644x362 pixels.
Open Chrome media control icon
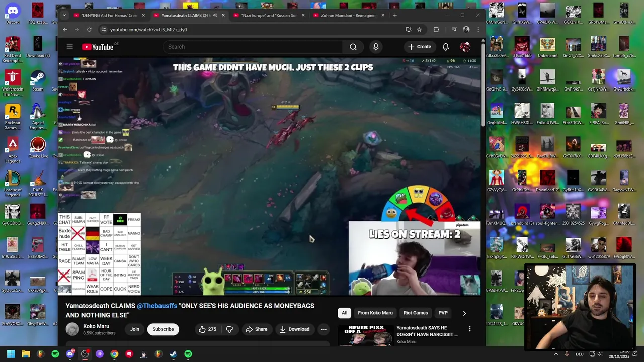(454, 30)
